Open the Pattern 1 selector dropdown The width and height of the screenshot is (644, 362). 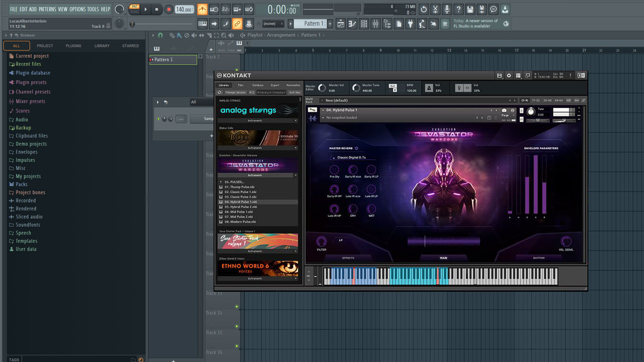[x=309, y=24]
